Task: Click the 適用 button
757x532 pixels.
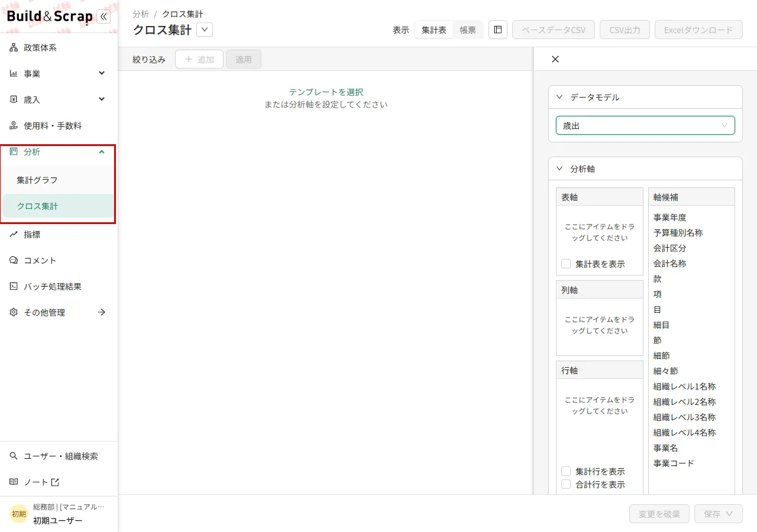Action: tap(244, 59)
